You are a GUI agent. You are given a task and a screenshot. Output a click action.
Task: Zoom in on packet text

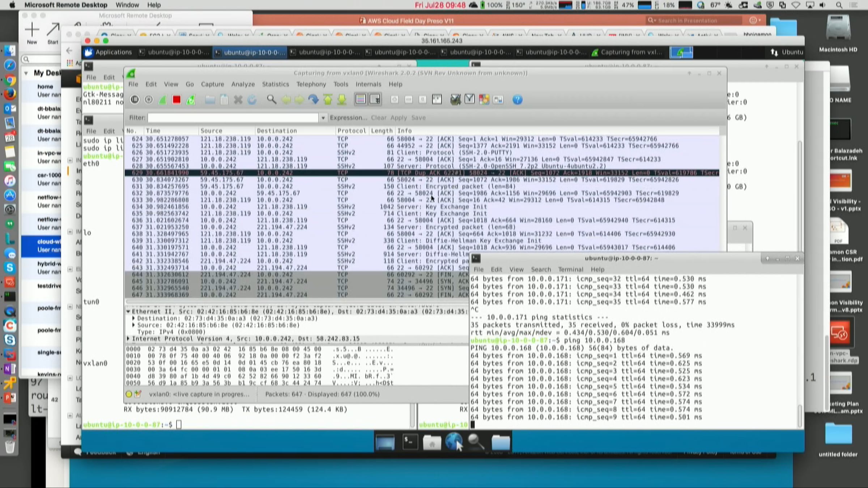pyautogui.click(x=395, y=99)
